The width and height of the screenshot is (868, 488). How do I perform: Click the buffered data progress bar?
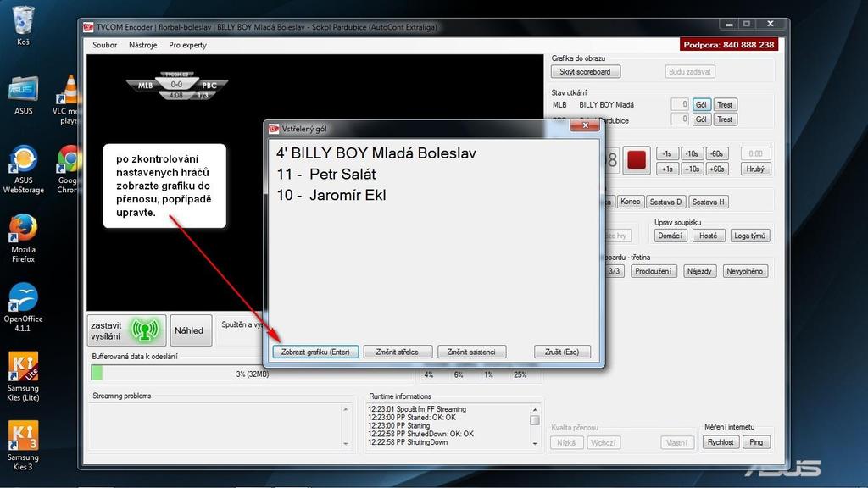(252, 373)
